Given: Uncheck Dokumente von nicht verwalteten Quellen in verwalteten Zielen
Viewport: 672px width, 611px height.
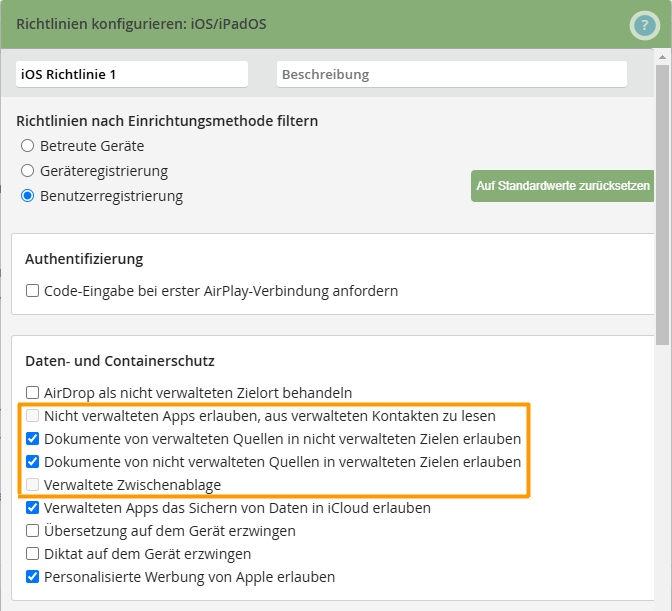Looking at the screenshot, I should tap(33, 461).
